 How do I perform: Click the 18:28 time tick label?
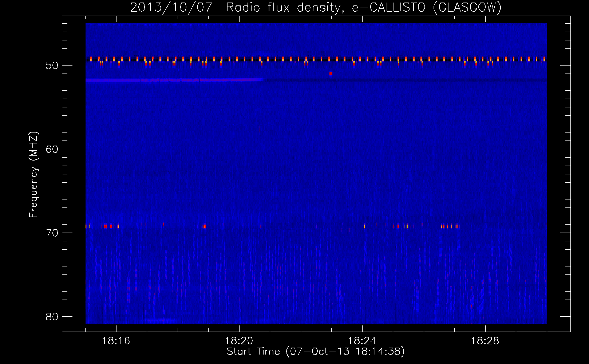(x=485, y=341)
